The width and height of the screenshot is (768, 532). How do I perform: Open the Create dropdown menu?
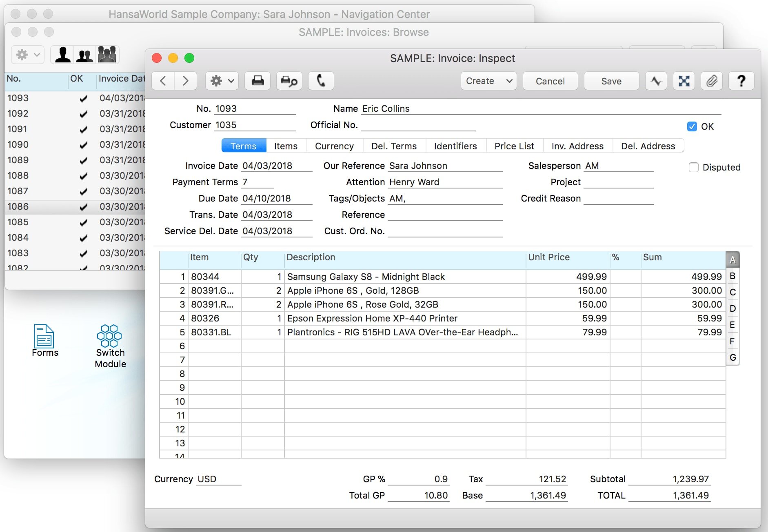(488, 81)
